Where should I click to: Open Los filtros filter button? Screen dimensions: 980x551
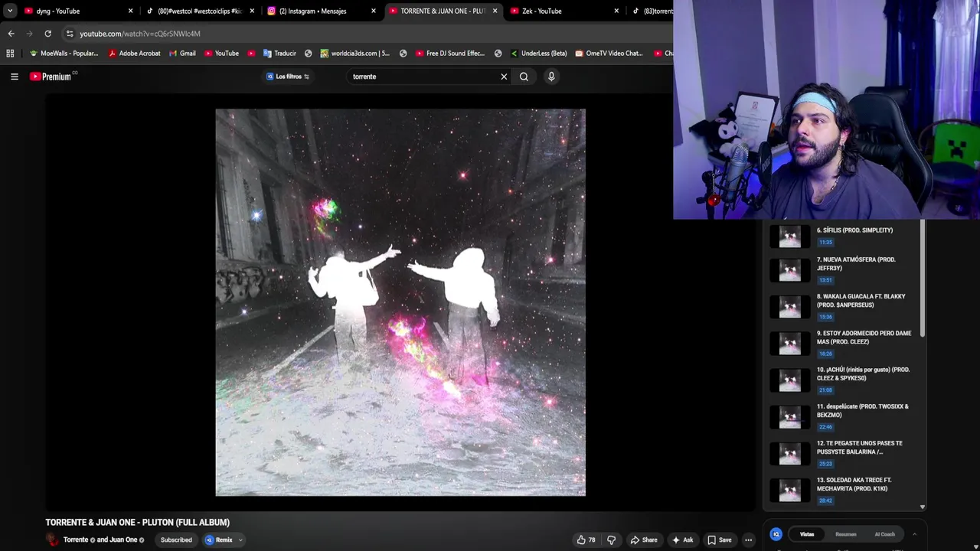click(x=288, y=77)
